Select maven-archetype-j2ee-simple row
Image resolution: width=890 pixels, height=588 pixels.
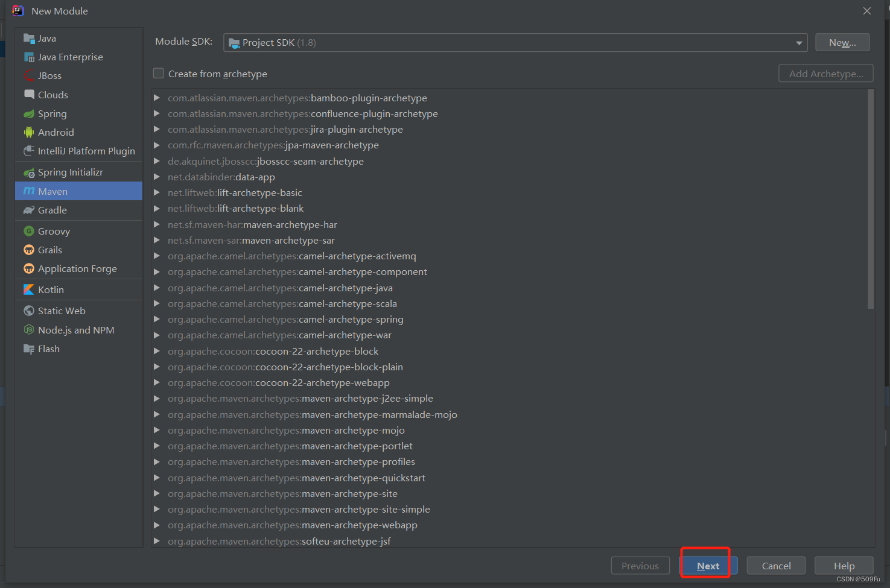509,398
